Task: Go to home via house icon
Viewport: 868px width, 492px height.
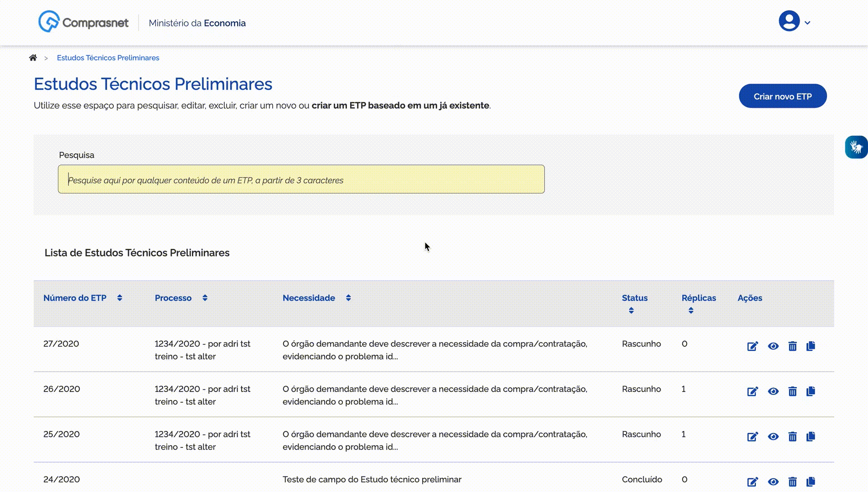Action: point(33,58)
